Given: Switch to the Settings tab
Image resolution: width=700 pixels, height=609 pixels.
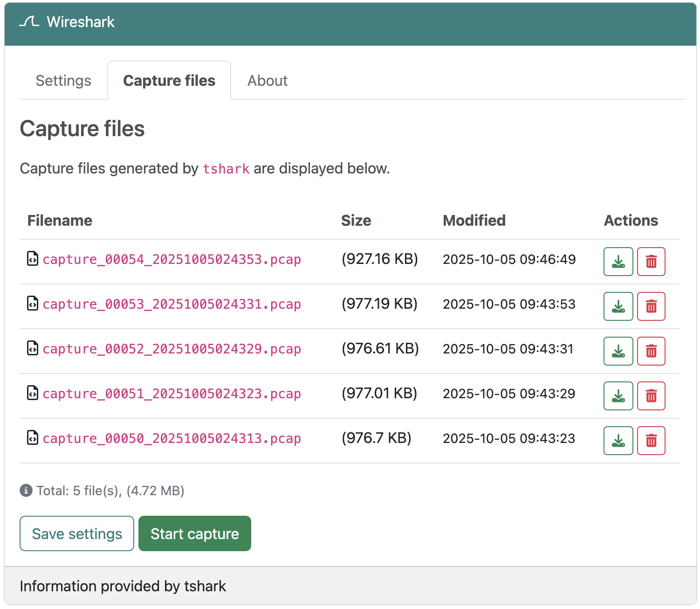Looking at the screenshot, I should pyautogui.click(x=63, y=81).
